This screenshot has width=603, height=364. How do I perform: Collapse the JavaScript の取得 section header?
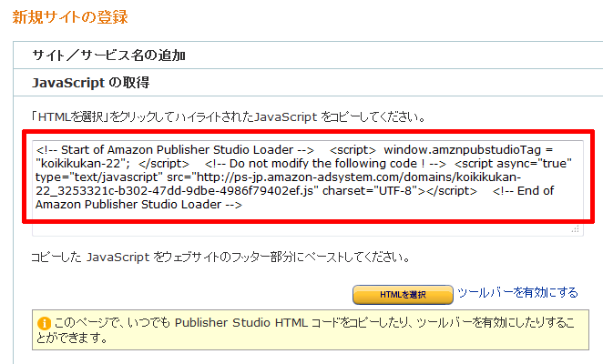pos(308,83)
